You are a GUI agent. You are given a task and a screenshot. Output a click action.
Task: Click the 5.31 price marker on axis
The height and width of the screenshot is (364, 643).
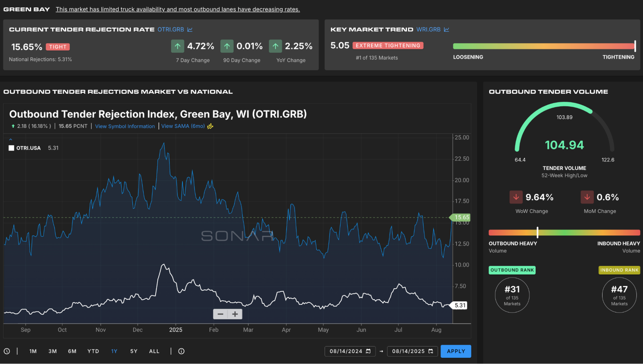(x=458, y=305)
